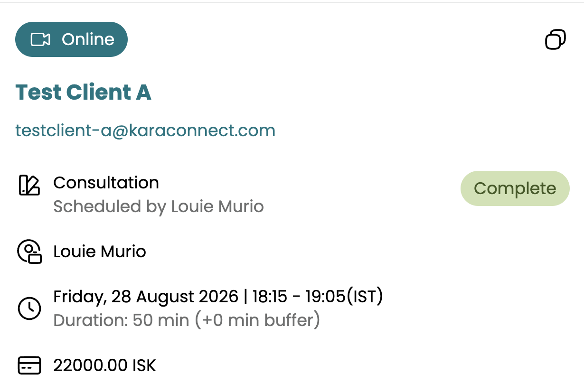Click the '(+0 min buffer)' note
Viewport: 584px width, 392px height.
pyautogui.click(x=257, y=320)
